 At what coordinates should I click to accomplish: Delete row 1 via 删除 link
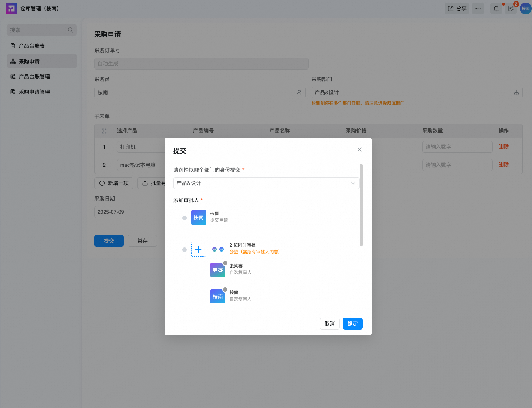[504, 146]
